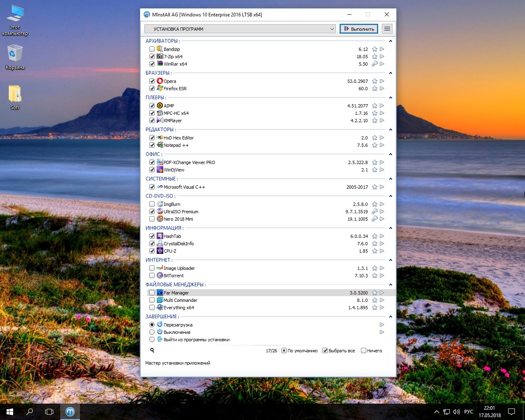Viewport: 525px width, 420px height.
Task: Uncheck the Opera checkbox
Action: pyautogui.click(x=152, y=81)
